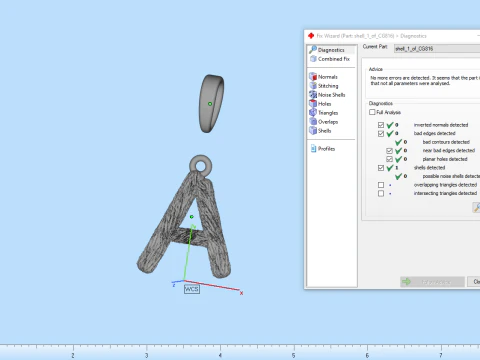Click the WCS coordinate label
Viewport: 480px width, 360px height.
(192, 289)
